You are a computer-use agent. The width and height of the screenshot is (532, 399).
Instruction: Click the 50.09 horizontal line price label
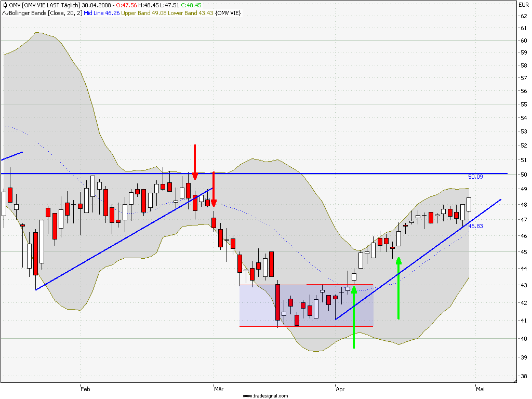click(475, 177)
